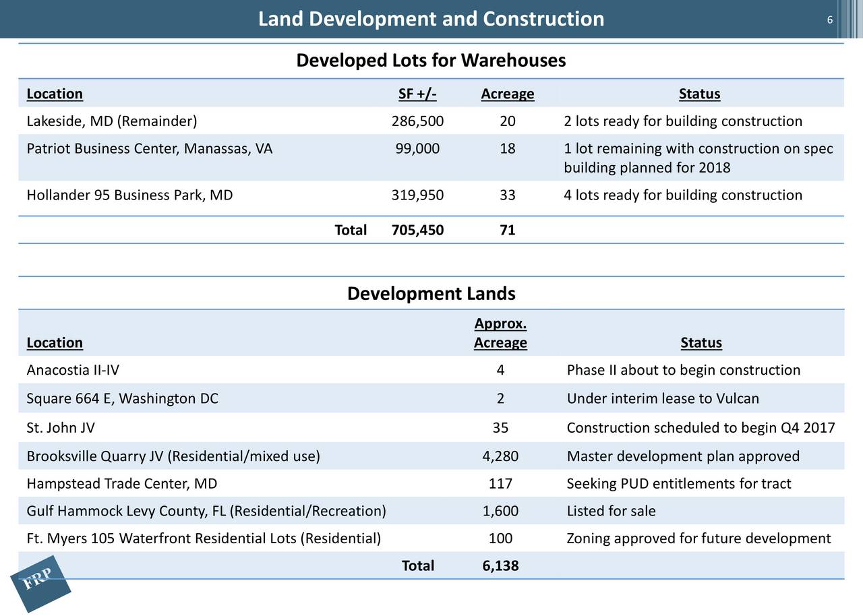Screen dimensions: 863x616
Task: Click '4 lots ready for building construction'
Action: click(x=683, y=195)
